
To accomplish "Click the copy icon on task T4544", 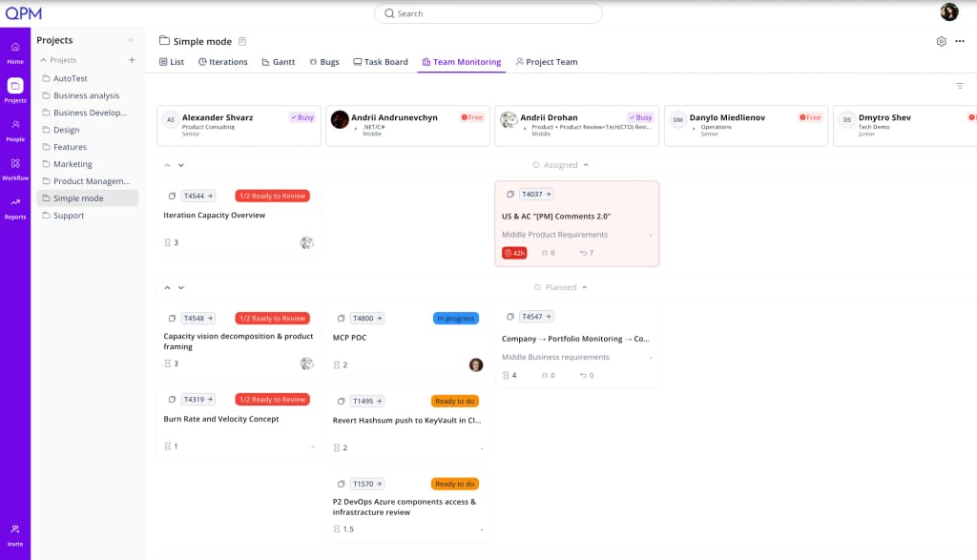I will 172,196.
